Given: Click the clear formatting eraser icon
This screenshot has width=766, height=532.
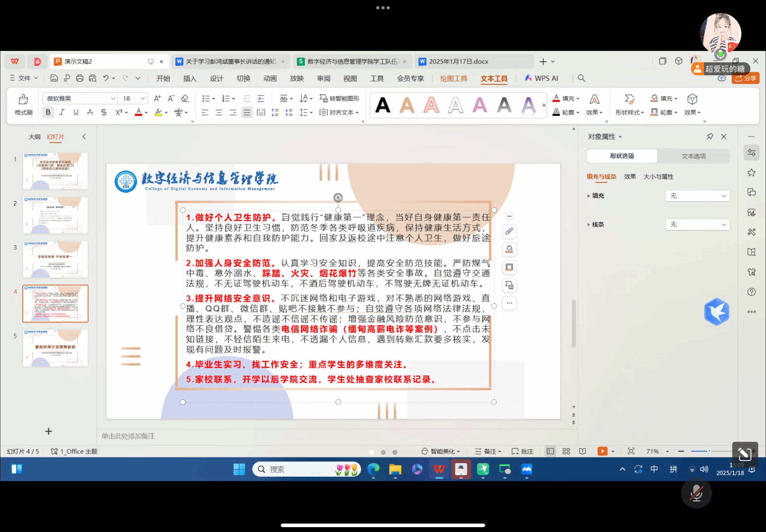Looking at the screenshot, I should 185,98.
